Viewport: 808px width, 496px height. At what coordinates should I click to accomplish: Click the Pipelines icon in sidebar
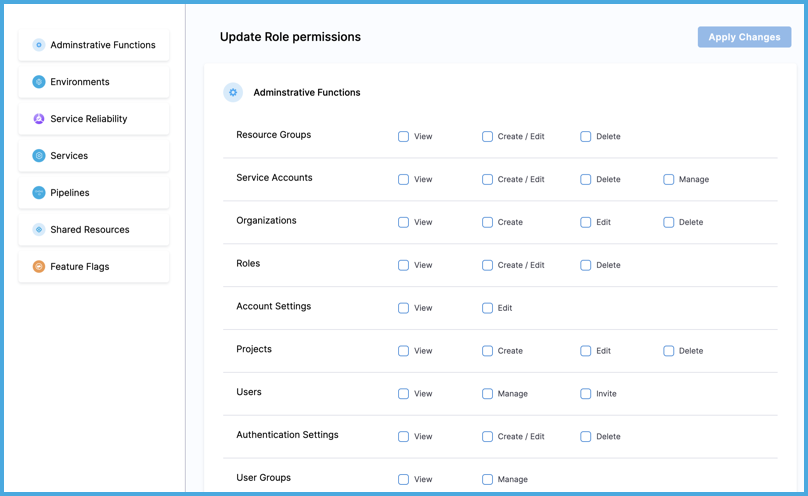[x=39, y=193]
